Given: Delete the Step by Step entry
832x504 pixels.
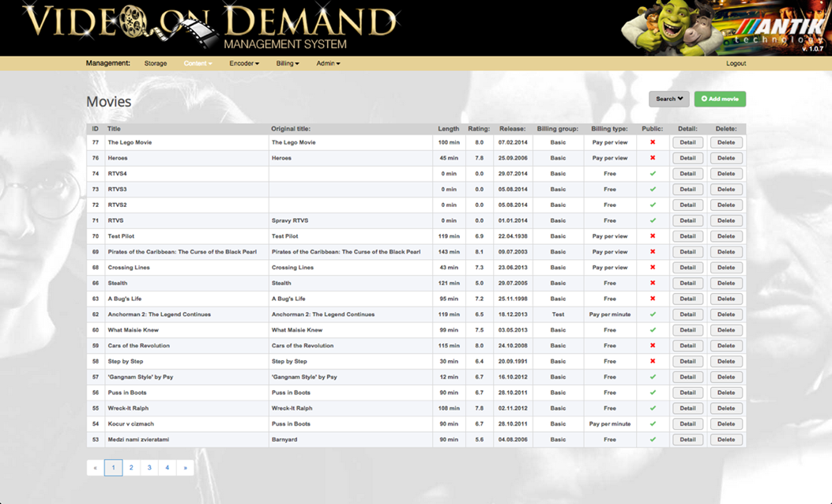Looking at the screenshot, I should [726, 361].
